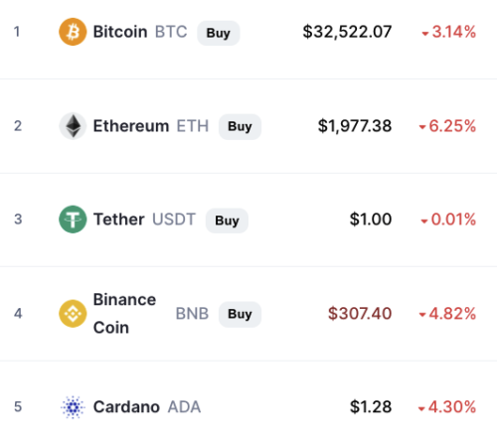497x448 pixels.
Task: Select the red Binance Coin price $307.40
Action: (x=360, y=314)
